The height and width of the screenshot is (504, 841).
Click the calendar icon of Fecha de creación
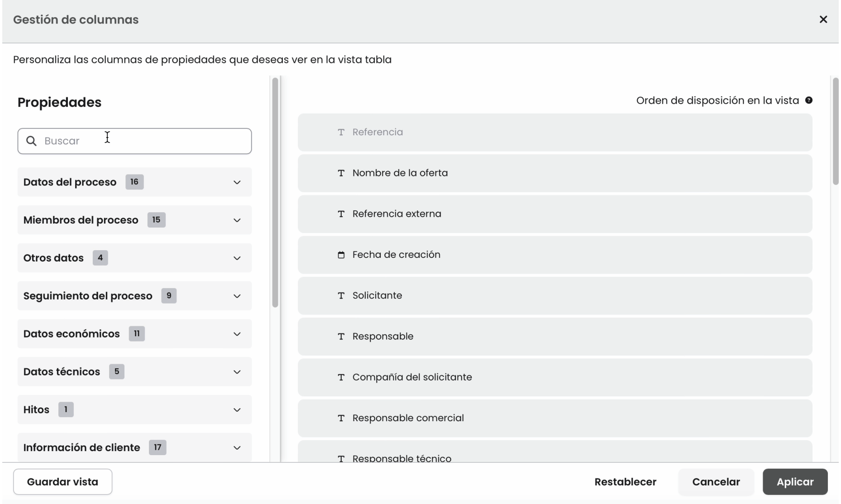pos(341,255)
